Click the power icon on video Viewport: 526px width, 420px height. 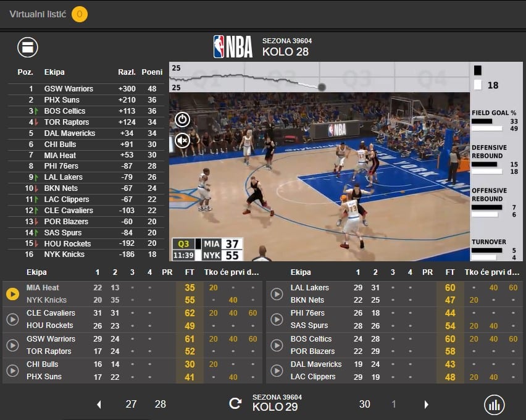pyautogui.click(x=182, y=119)
